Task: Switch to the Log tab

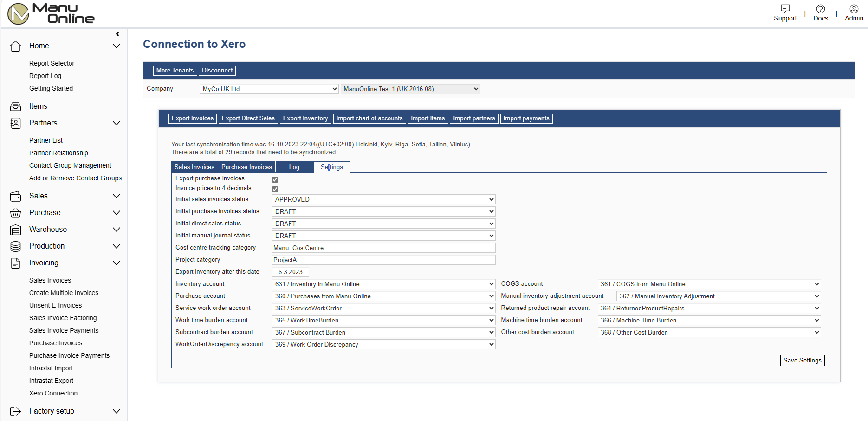Action: pyautogui.click(x=294, y=167)
